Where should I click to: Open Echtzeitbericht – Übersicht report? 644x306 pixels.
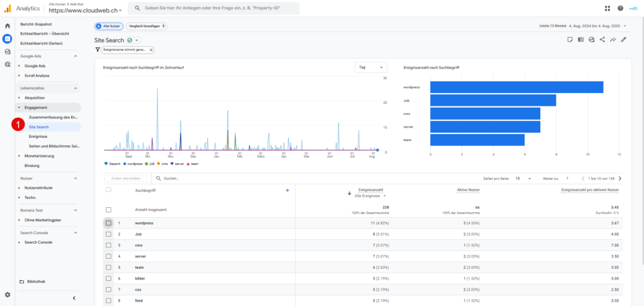point(45,33)
